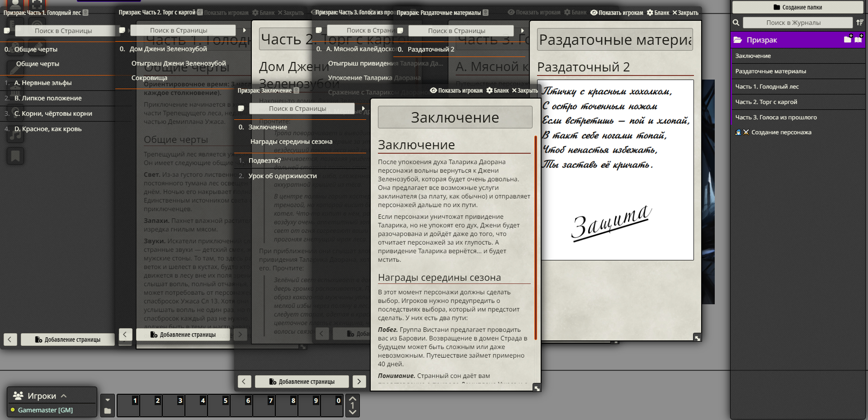The height and width of the screenshot is (420, 868).
Task: Jump to Сокровища heading in Часть 2 contents
Action: point(149,78)
